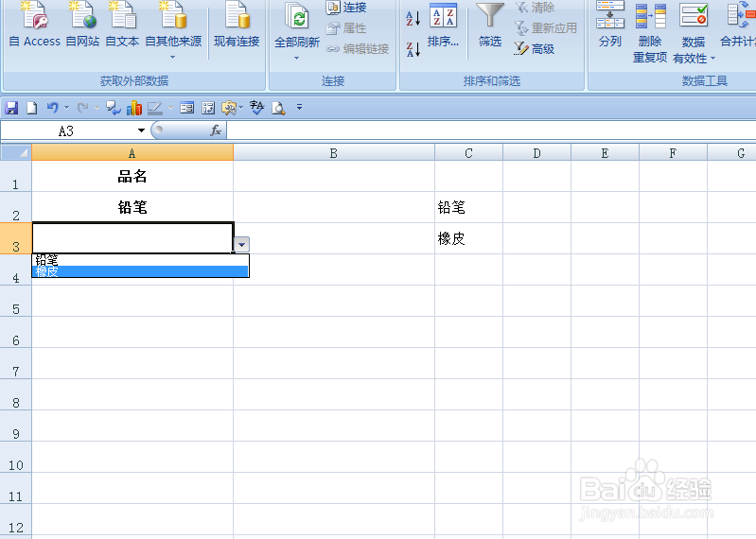Screen dimensions: 756x539
Task: Click the 自文本 text import icon
Action: pyautogui.click(x=122, y=24)
